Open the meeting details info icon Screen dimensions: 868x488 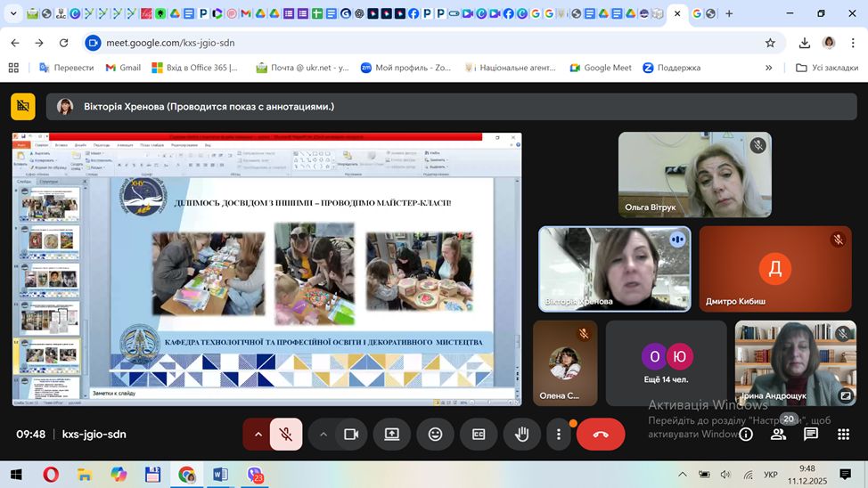coord(746,435)
